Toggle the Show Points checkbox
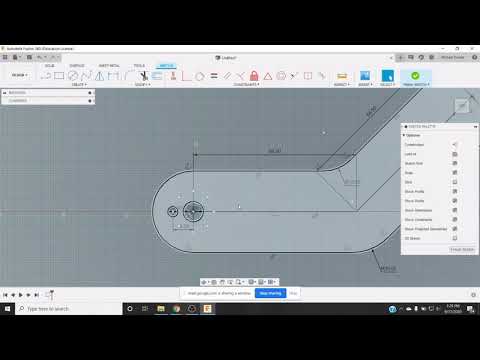The width and height of the screenshot is (480, 360). pyautogui.click(x=455, y=201)
